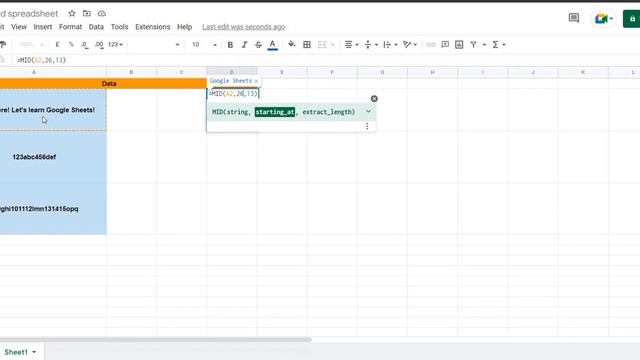Viewport: 640px width, 360px height.
Task: Toggle strikethrough formatting
Action: (258, 44)
